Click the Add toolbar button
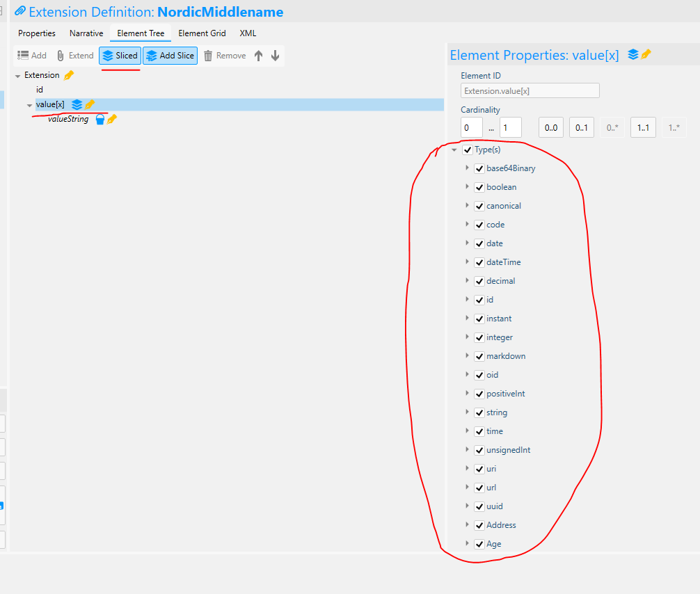The width and height of the screenshot is (700, 594). click(32, 56)
